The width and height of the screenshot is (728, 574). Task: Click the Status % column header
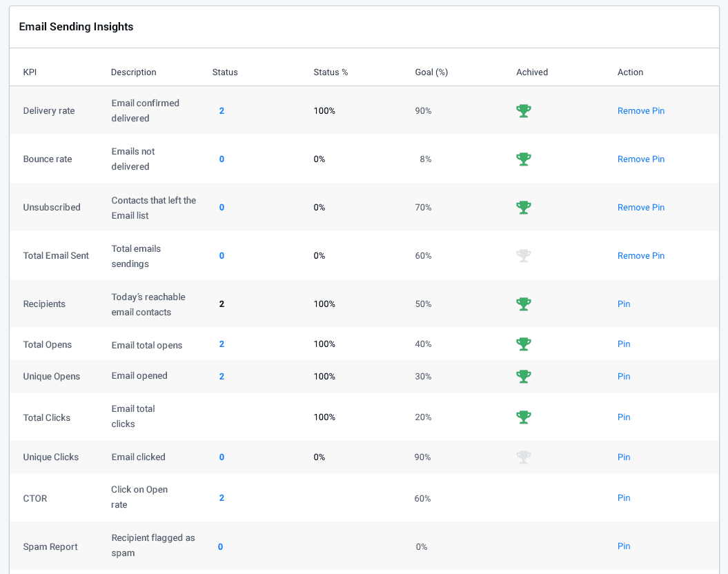coord(330,72)
